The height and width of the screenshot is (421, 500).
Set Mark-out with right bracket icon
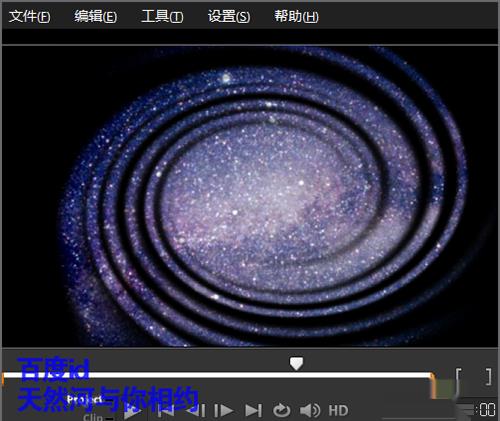click(x=488, y=377)
